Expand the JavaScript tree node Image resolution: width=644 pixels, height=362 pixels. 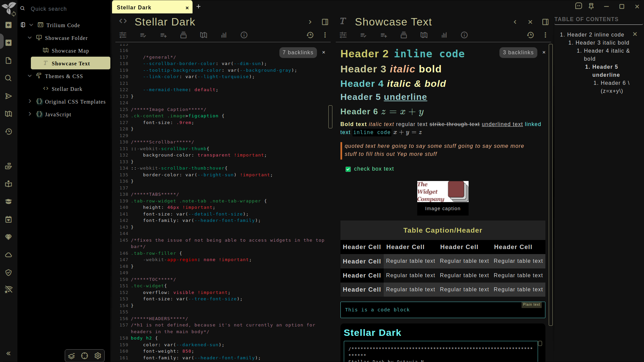(x=30, y=114)
